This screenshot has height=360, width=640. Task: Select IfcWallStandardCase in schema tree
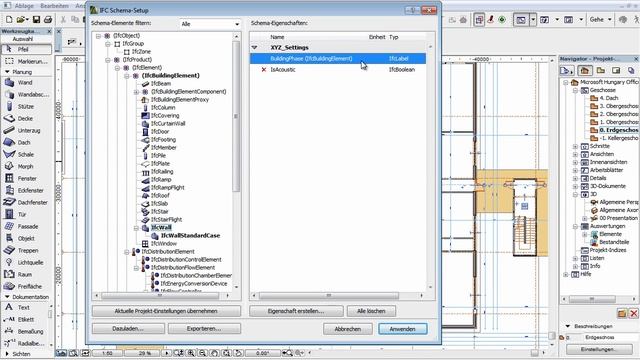pos(190,236)
